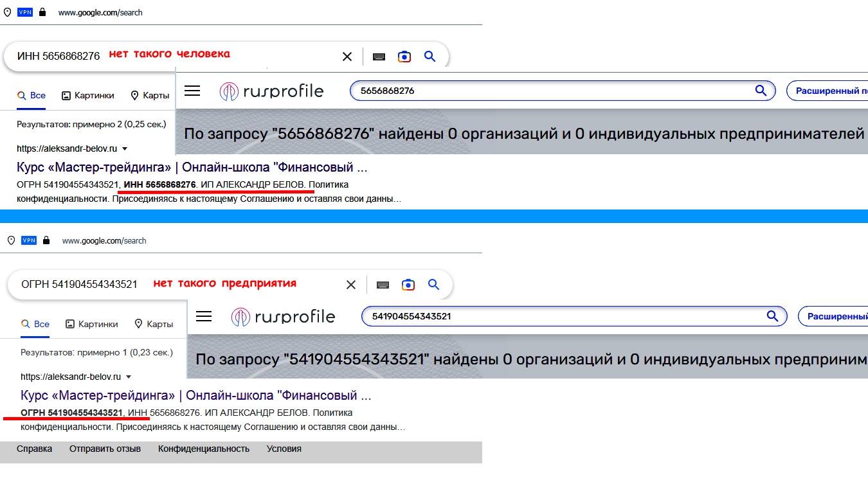Click Расширенный button in lower rusprofile
This screenshot has height=482, width=868.
coord(833,316)
